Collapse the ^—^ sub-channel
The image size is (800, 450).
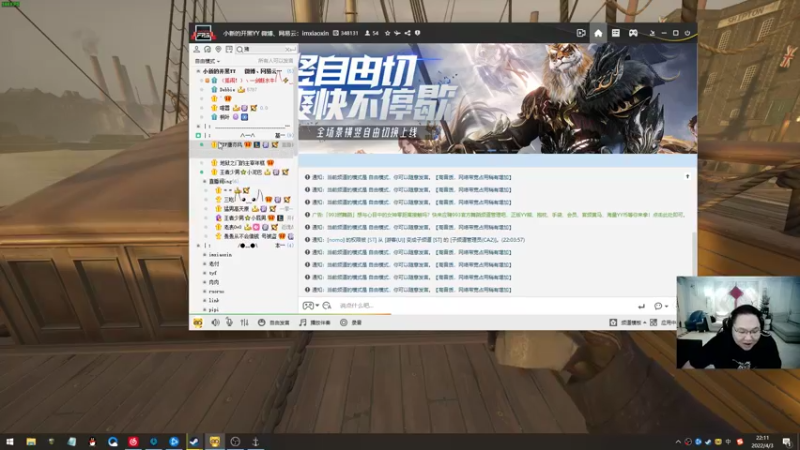coord(198,135)
